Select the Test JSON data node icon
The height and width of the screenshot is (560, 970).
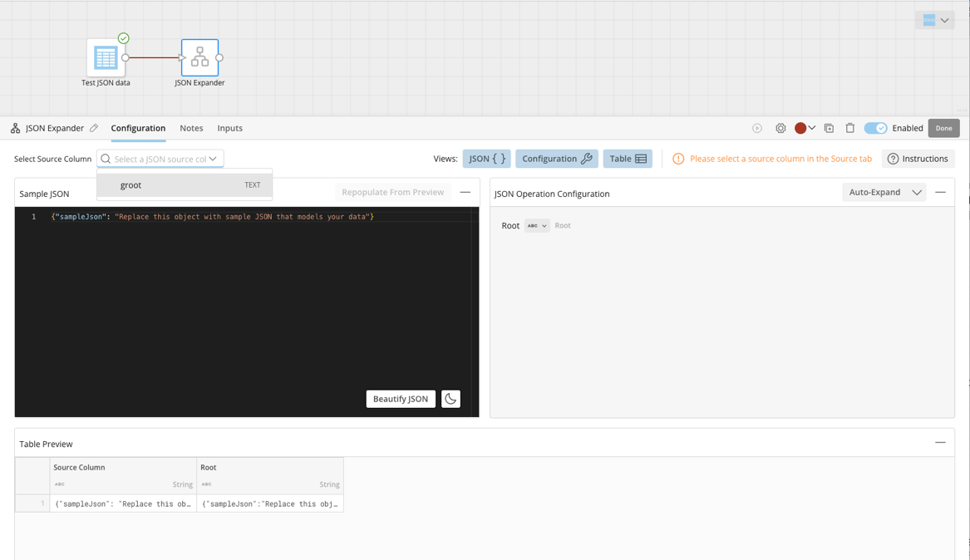coord(106,57)
